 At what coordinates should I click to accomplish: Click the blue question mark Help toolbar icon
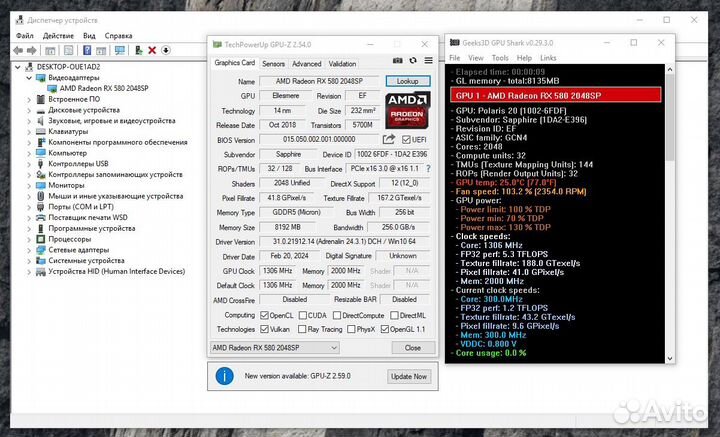[x=87, y=50]
